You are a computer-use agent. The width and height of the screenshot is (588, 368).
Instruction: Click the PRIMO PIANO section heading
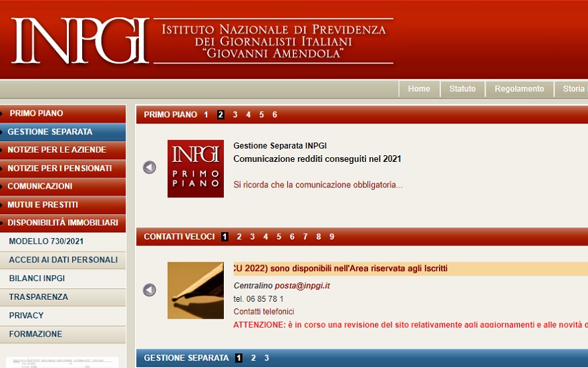click(170, 115)
